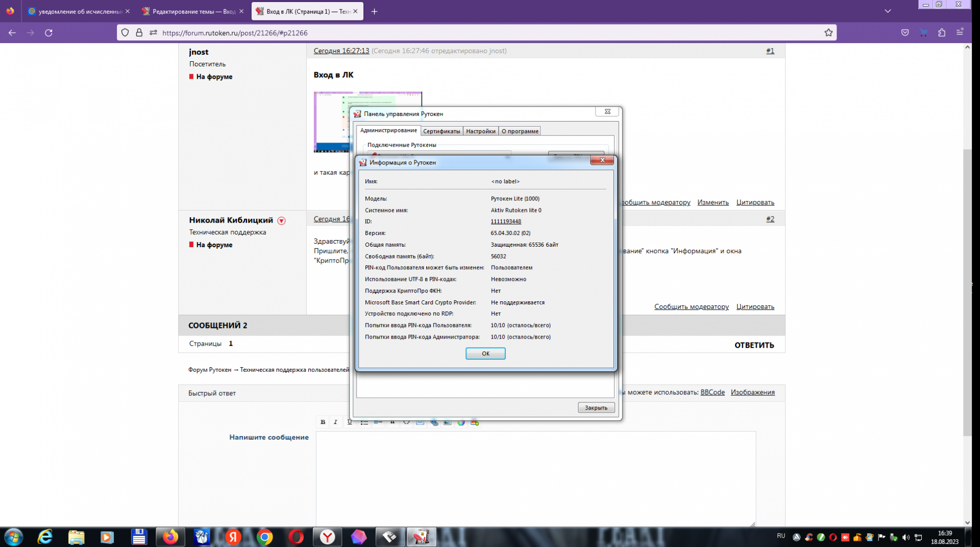Click 'ОТВЕТИТЬ' reply link
980x547 pixels.
[754, 345]
